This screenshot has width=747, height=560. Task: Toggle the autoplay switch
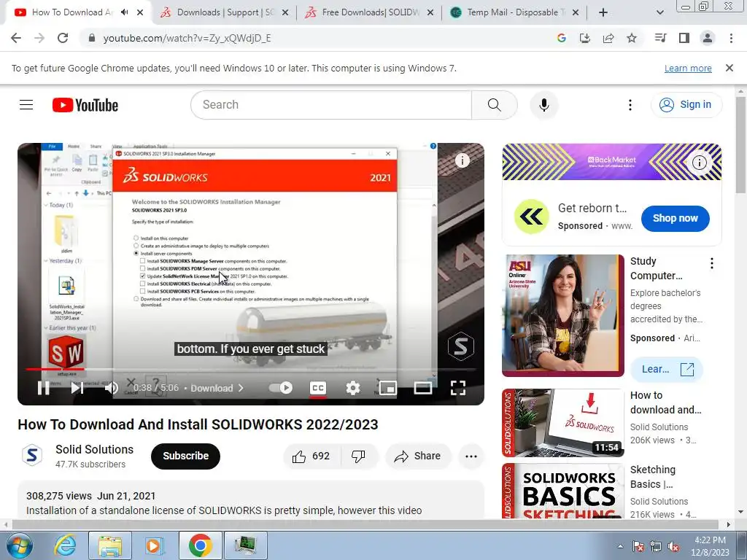[x=281, y=388]
